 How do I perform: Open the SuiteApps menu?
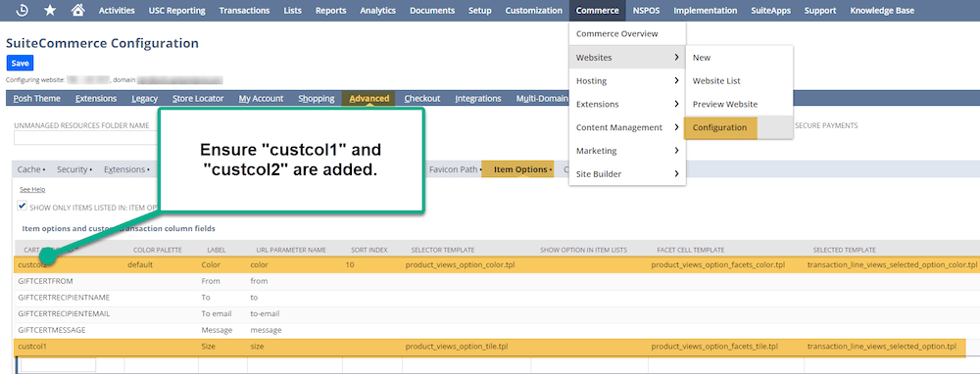point(771,11)
